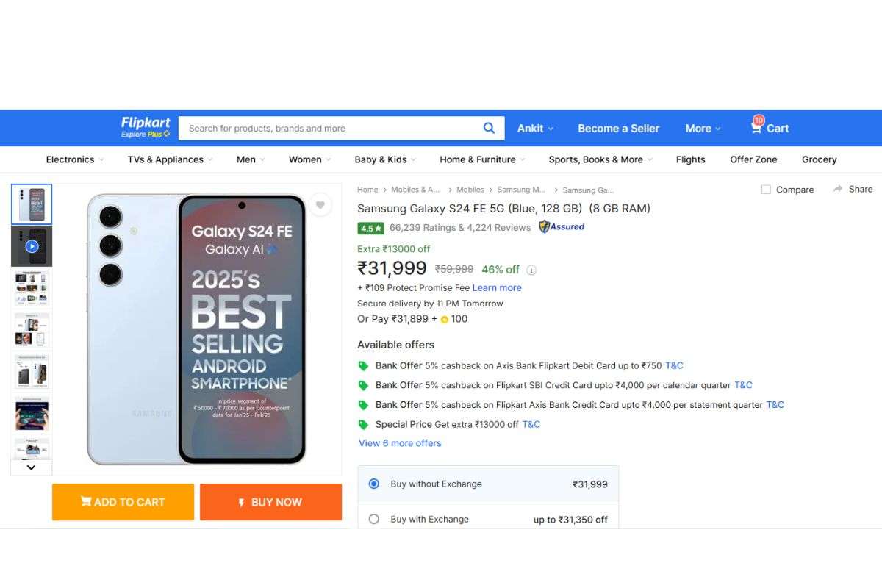Viewport: 882px width, 588px height.
Task: Open the Ankit account dropdown
Action: coord(535,128)
